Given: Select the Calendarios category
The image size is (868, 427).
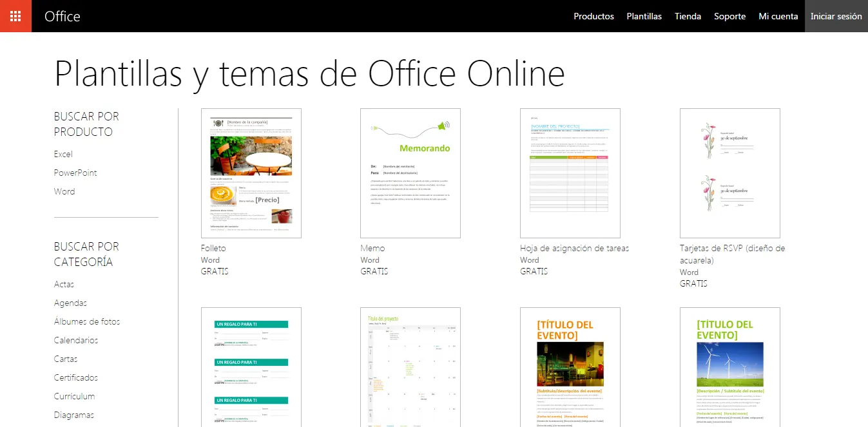Looking at the screenshot, I should [x=76, y=340].
